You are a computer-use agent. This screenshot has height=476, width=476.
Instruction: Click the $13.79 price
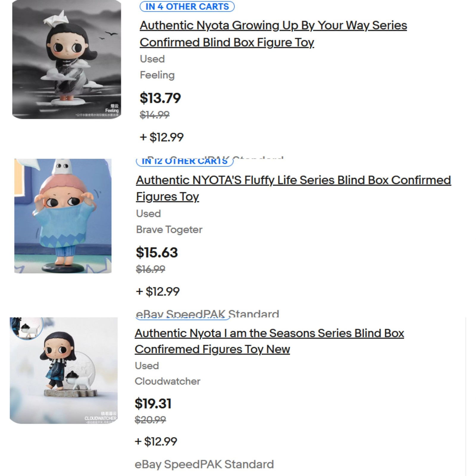[160, 98]
